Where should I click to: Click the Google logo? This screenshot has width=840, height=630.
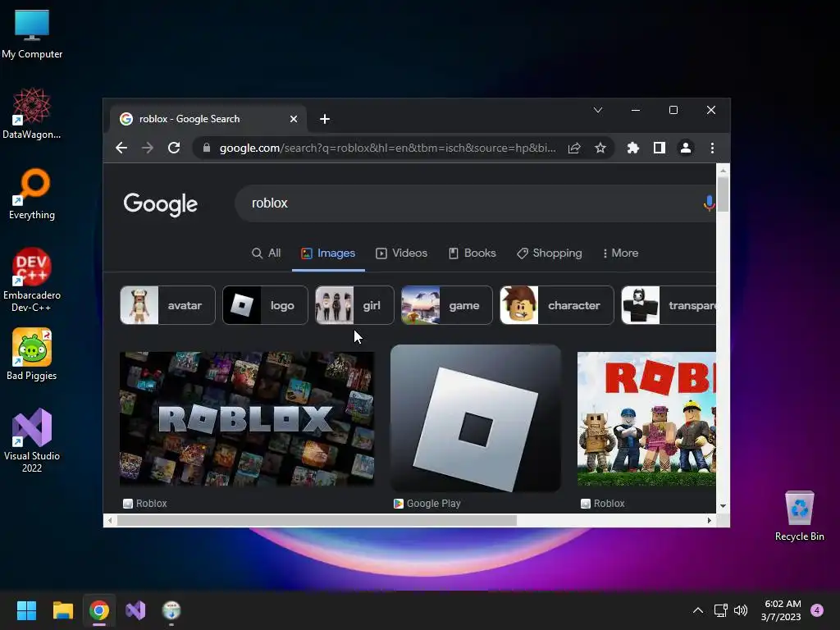click(161, 204)
